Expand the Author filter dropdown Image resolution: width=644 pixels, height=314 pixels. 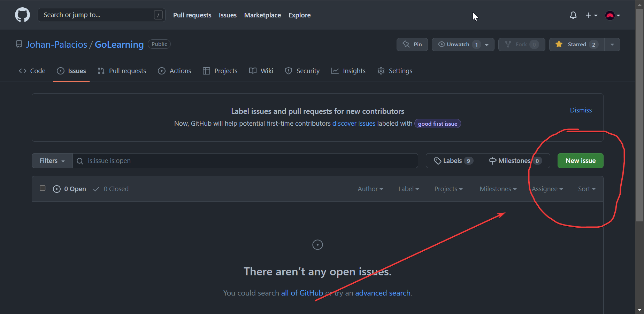pyautogui.click(x=370, y=189)
